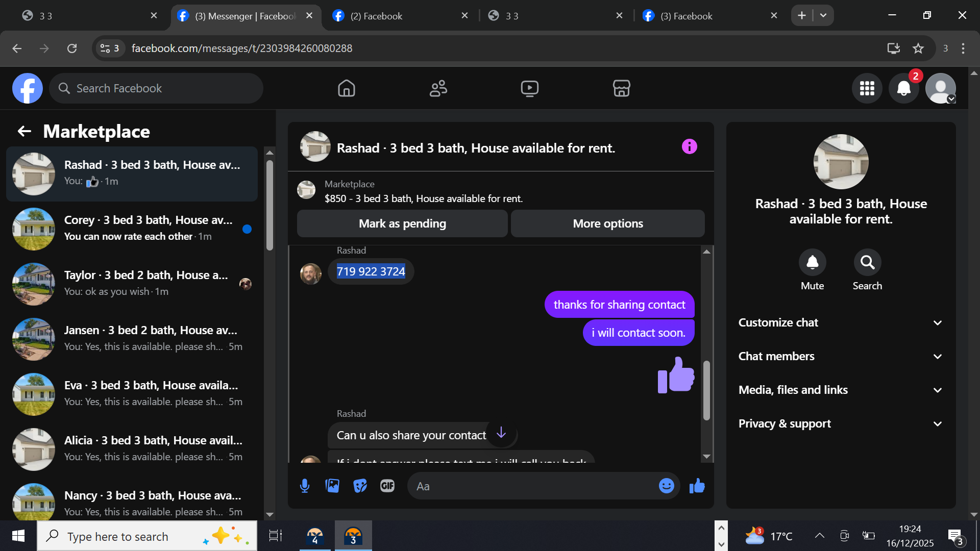Switch to the first '3 3' tab

pos(89,16)
